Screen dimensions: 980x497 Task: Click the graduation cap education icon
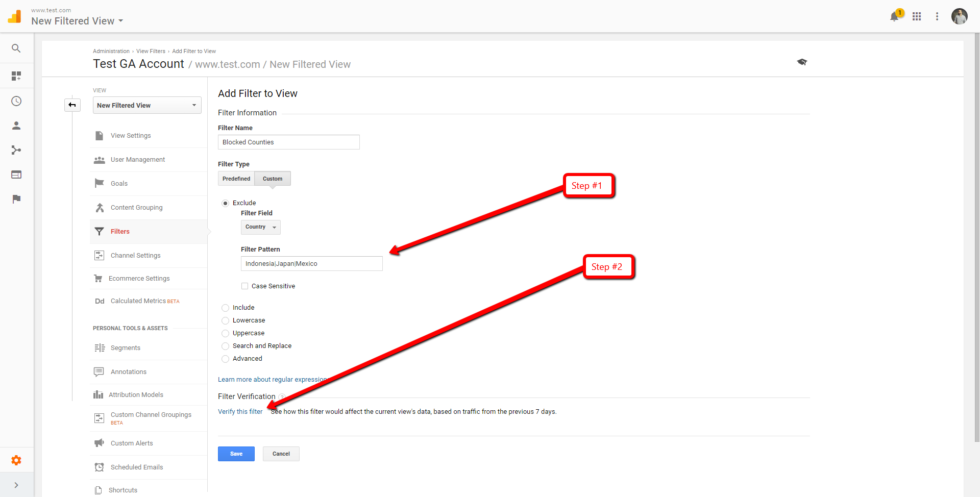click(802, 62)
